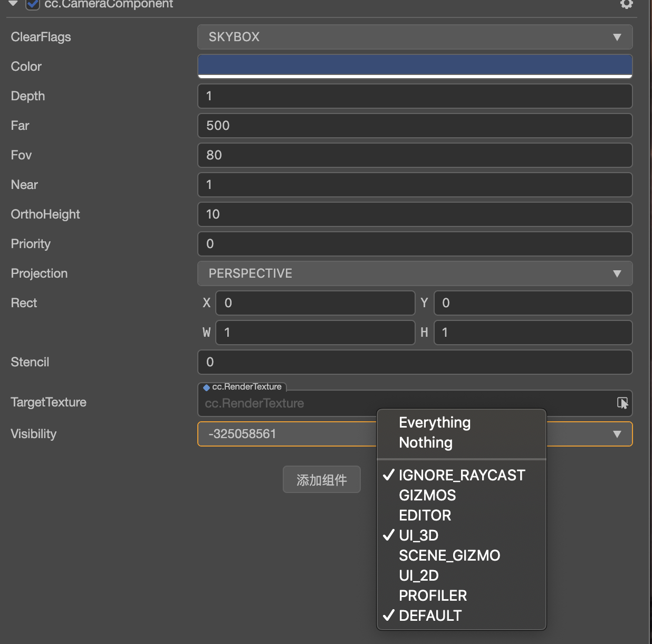This screenshot has width=652, height=644.
Task: Open the Projection PERSPECTIVE dropdown
Action: coord(415,273)
